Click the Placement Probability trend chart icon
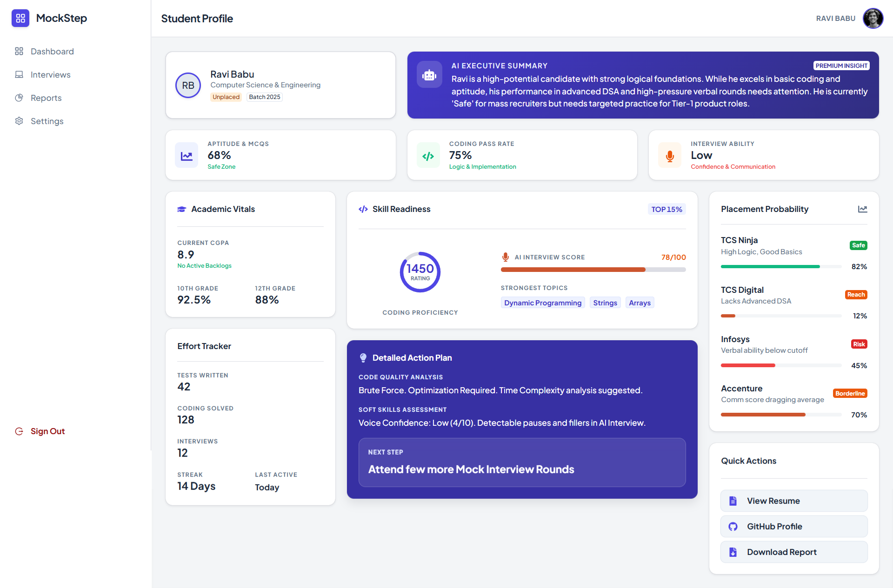The width and height of the screenshot is (893, 588). pyautogui.click(x=862, y=209)
